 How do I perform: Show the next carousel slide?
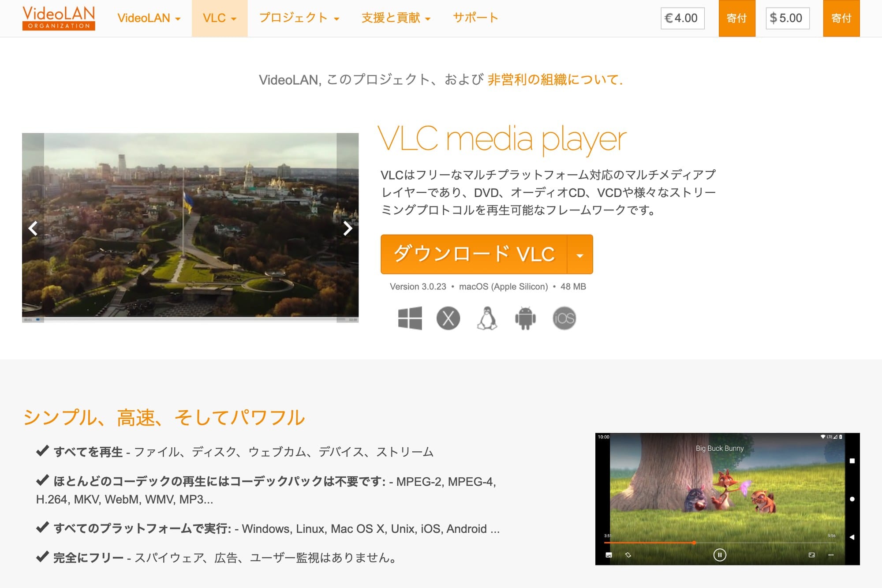click(348, 228)
